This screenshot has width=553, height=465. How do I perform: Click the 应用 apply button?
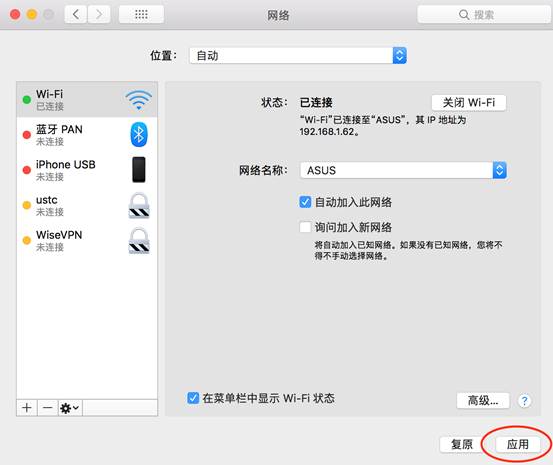click(x=518, y=445)
